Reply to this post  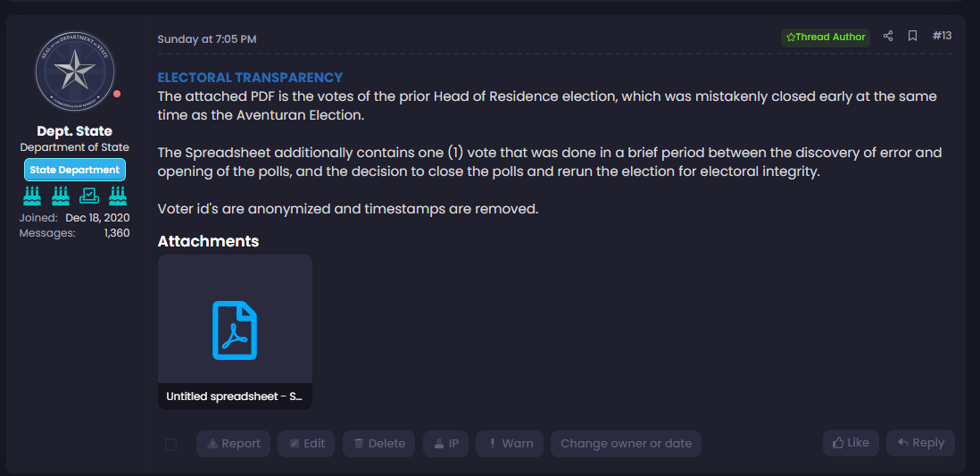coord(920,443)
